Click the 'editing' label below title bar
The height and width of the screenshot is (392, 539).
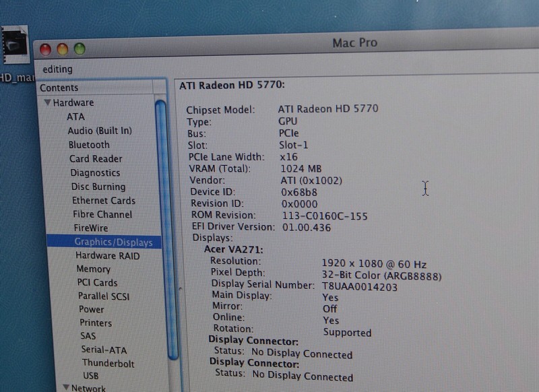click(x=57, y=69)
